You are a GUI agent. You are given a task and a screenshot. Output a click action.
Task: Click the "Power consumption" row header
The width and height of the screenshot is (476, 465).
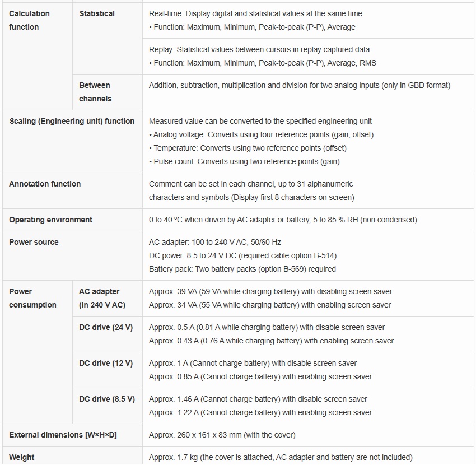coord(32,298)
